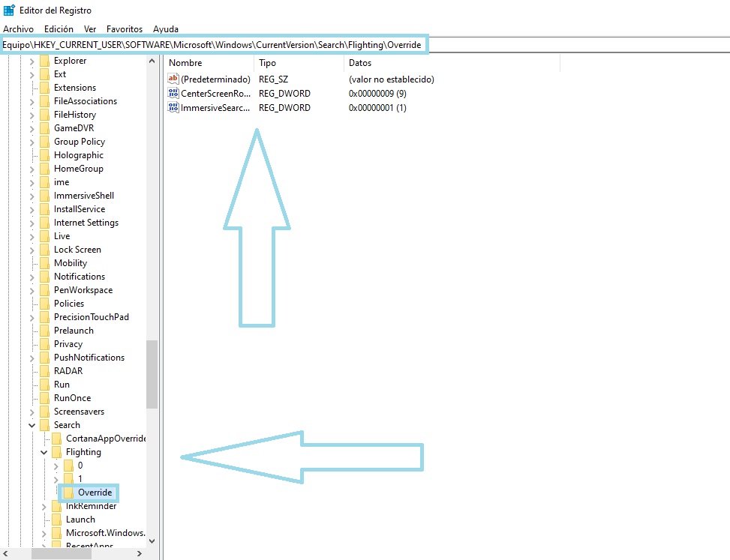Collapse the Search key in tree

(32, 424)
